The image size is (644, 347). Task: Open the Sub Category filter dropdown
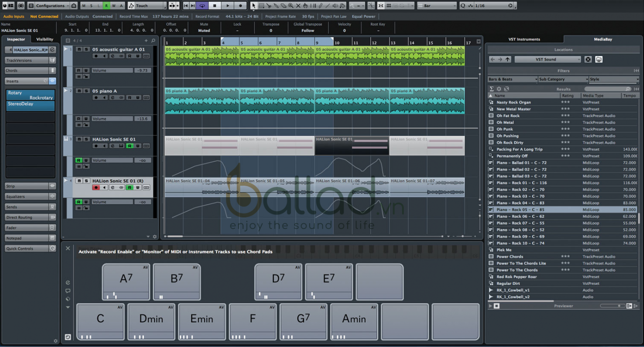coord(563,80)
